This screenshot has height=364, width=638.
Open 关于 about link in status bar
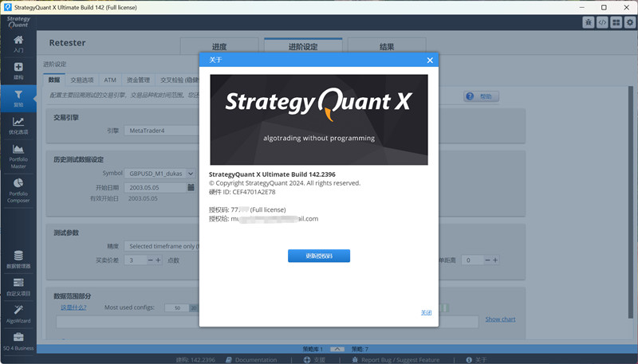[x=475, y=359]
